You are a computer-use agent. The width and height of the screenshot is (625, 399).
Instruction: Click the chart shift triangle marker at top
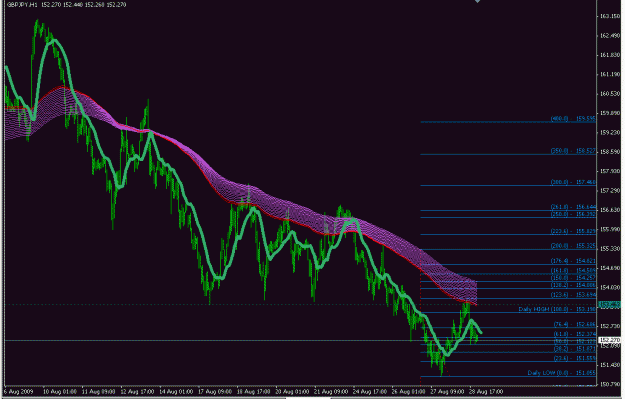coord(477,1)
